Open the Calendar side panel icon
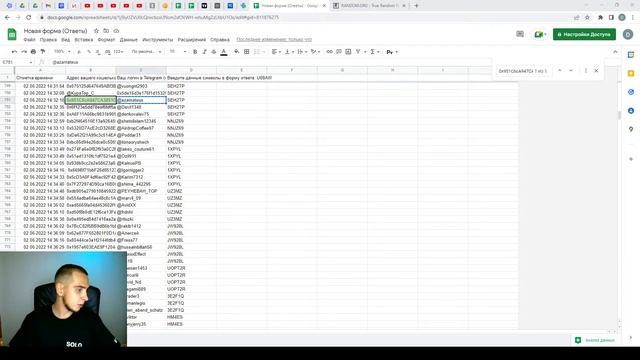This screenshot has height=360, width=640. (631, 55)
